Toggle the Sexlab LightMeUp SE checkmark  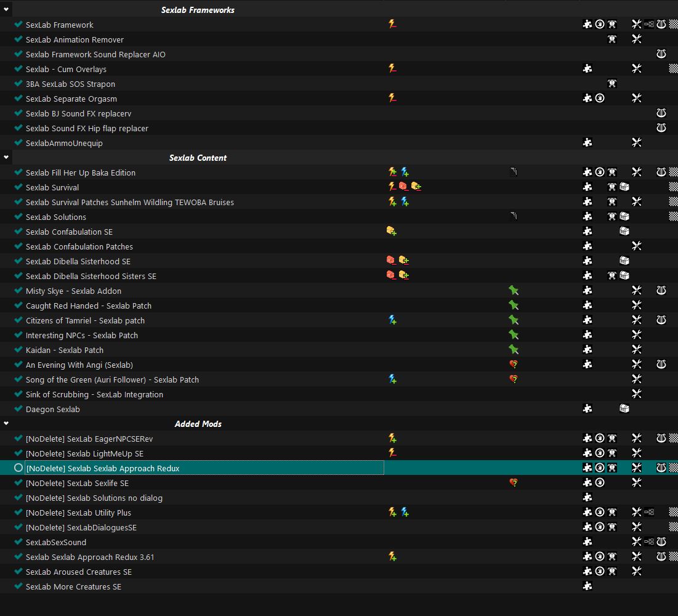pos(18,453)
